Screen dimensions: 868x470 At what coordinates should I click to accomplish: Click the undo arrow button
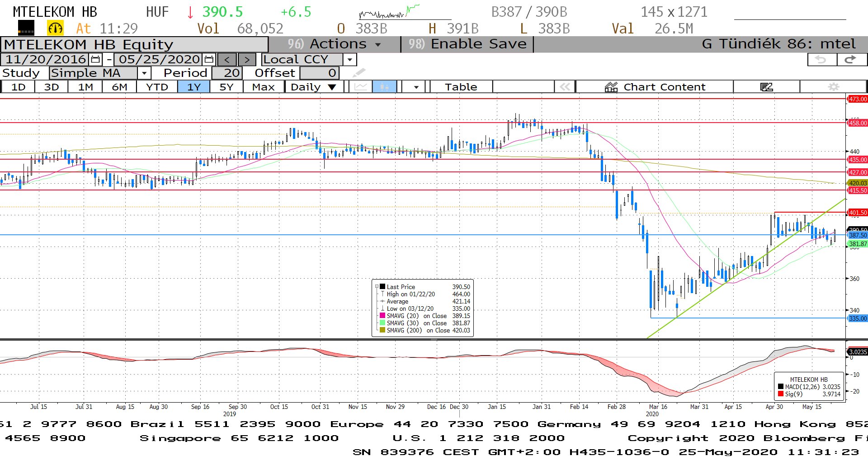821,60
